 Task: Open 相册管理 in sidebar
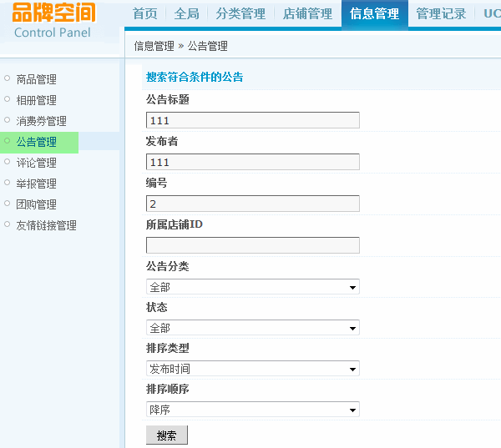click(37, 100)
